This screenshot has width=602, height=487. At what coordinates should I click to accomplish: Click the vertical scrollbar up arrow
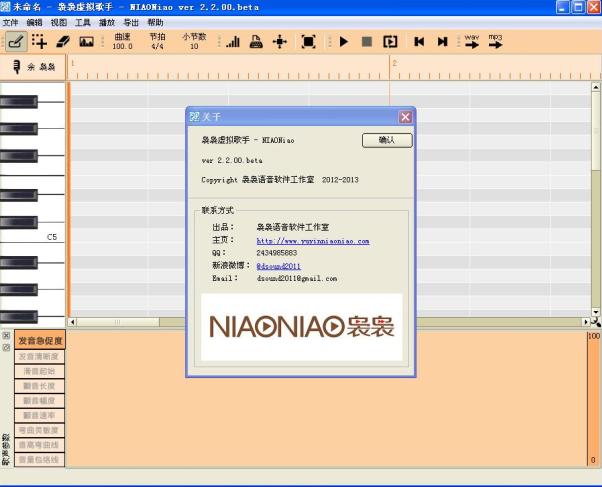coord(595,87)
